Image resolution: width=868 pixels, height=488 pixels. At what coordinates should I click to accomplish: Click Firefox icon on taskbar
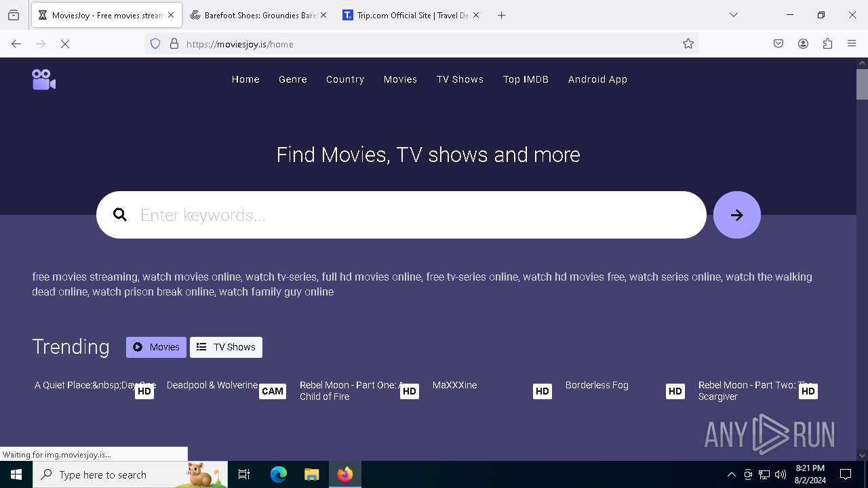[x=345, y=474]
